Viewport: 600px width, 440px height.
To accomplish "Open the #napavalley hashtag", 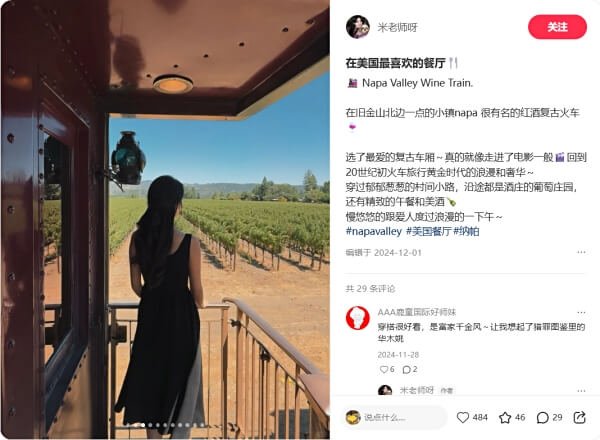I will (x=373, y=231).
